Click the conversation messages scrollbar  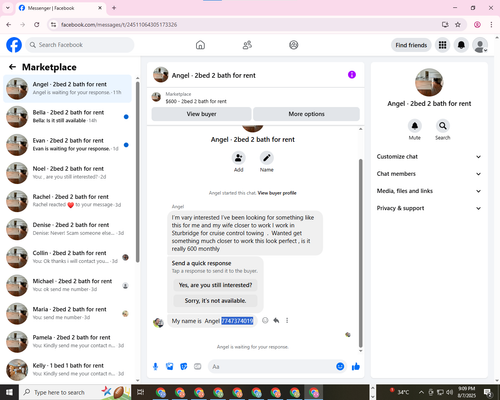tap(360, 253)
